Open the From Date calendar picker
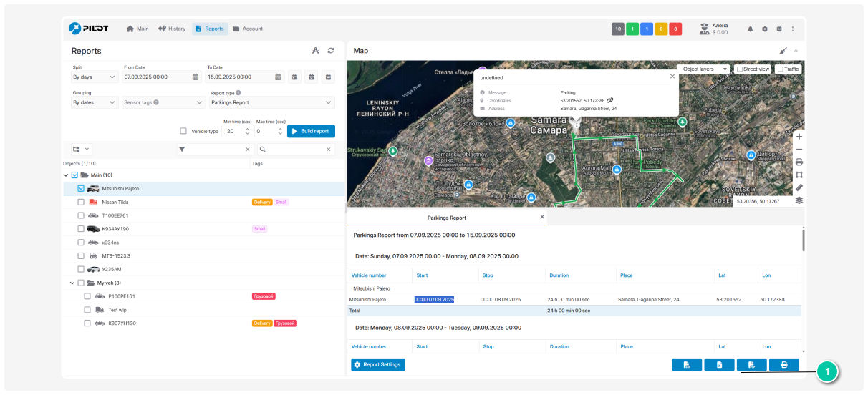Viewport: 868px width, 395px height. (x=195, y=77)
